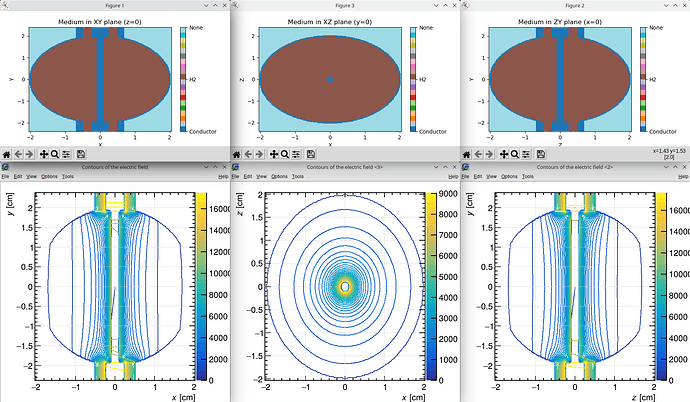
Task: Reset view with Figure 2 Home icon
Action: click(x=468, y=154)
